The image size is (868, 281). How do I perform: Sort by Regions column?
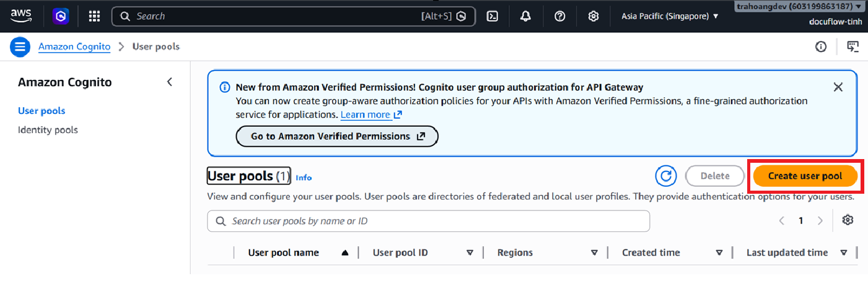594,253
